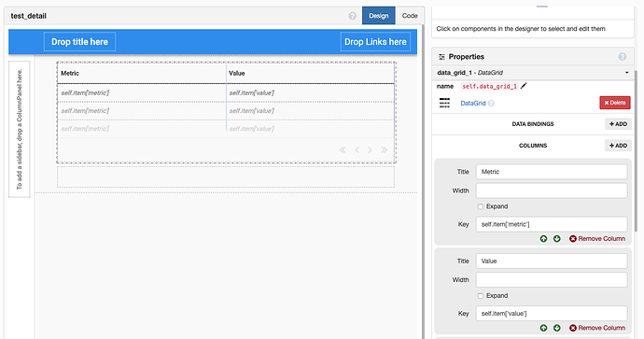Remove the Value column
Screen dimensions: 644x339
(597, 328)
